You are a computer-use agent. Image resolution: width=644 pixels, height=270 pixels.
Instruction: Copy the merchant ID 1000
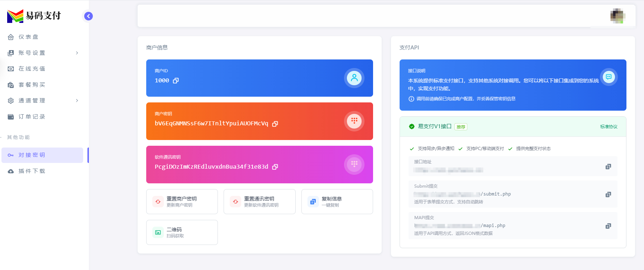pyautogui.click(x=176, y=81)
